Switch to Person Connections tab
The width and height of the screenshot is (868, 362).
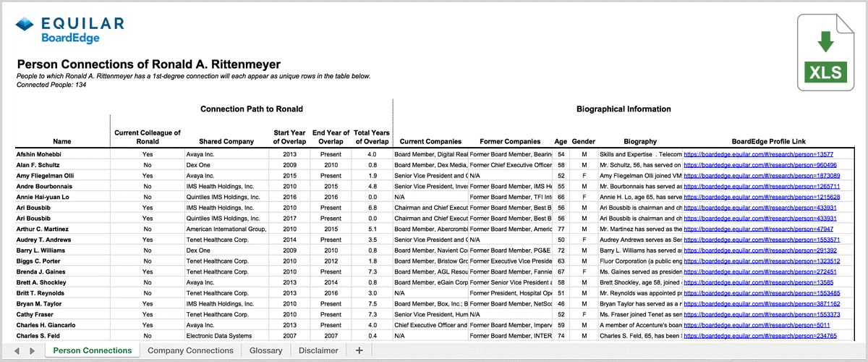93,350
